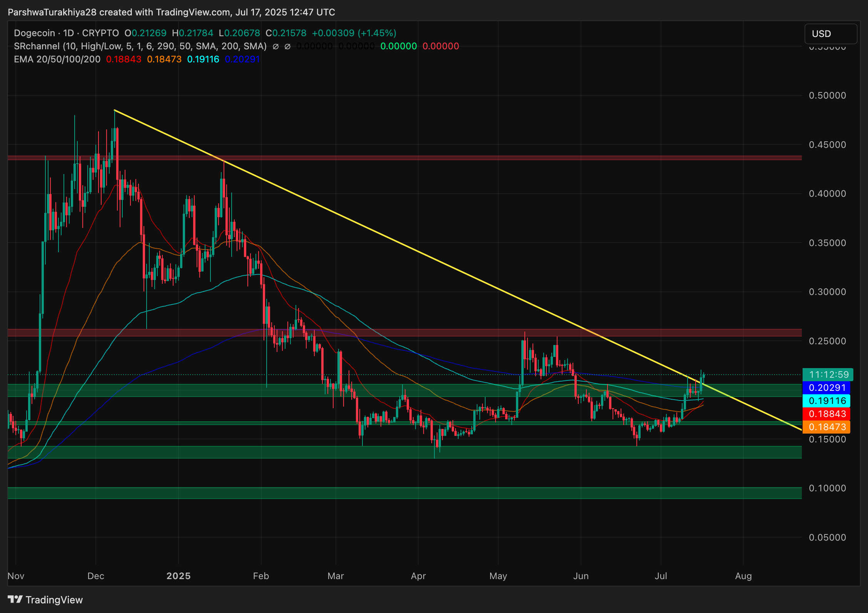The width and height of the screenshot is (868, 613).
Task: Click the 0.15000 price axis label
Action: point(828,439)
